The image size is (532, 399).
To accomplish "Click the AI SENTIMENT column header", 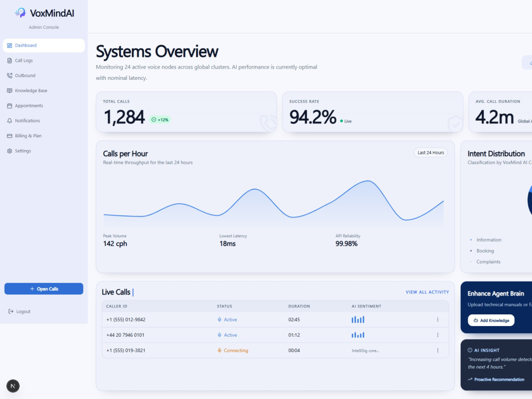I will pos(367,306).
